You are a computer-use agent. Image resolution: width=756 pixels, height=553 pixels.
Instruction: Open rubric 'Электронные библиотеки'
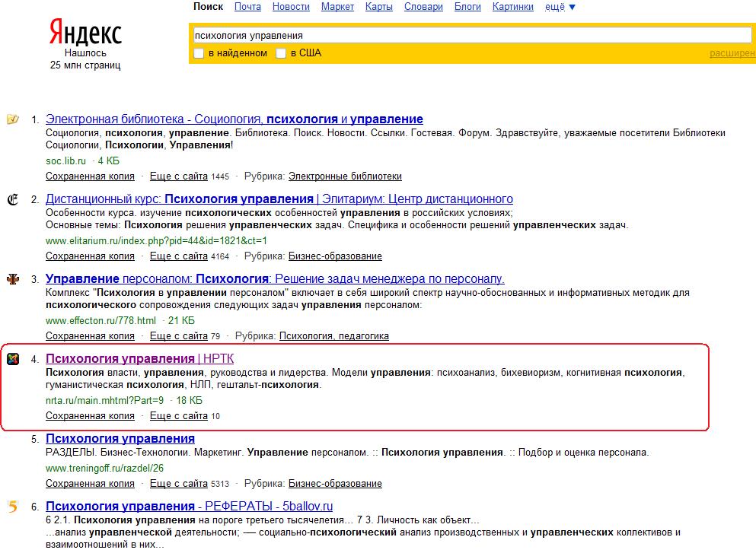point(345,176)
